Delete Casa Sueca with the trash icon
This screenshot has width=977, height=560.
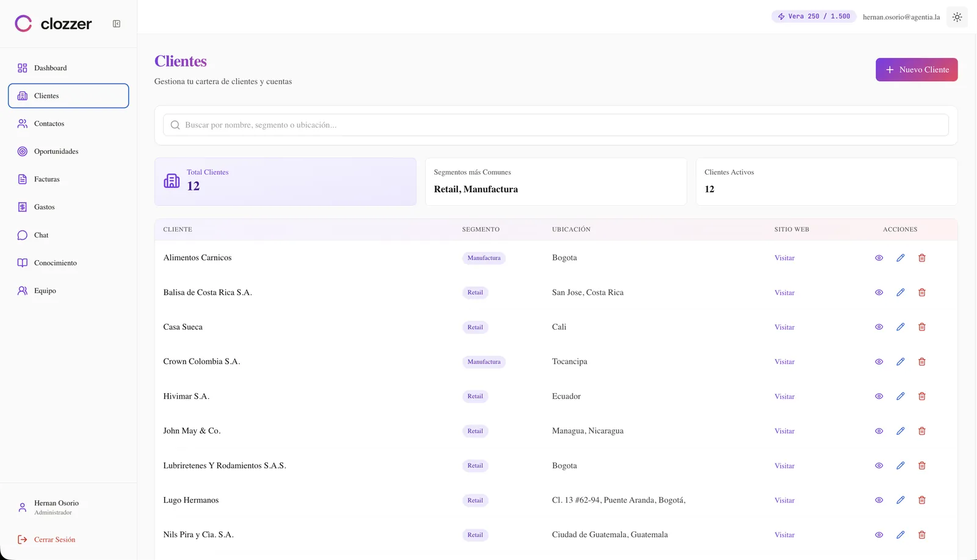click(922, 327)
